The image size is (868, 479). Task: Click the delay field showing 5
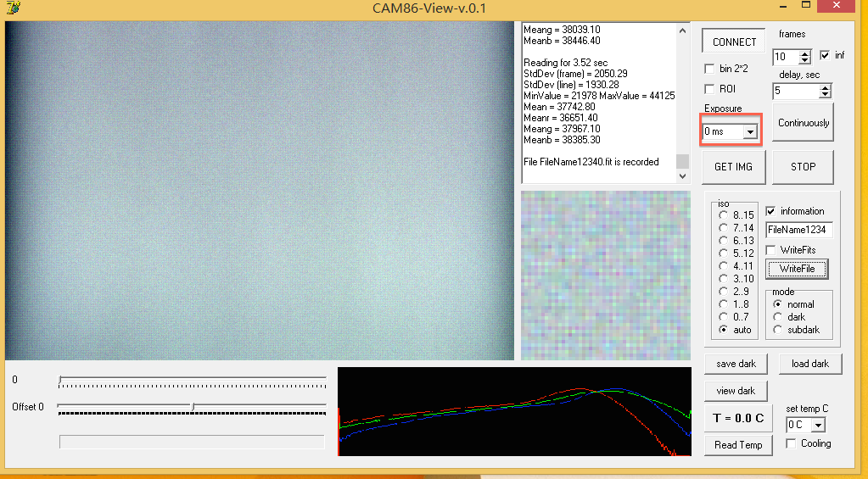tap(796, 92)
